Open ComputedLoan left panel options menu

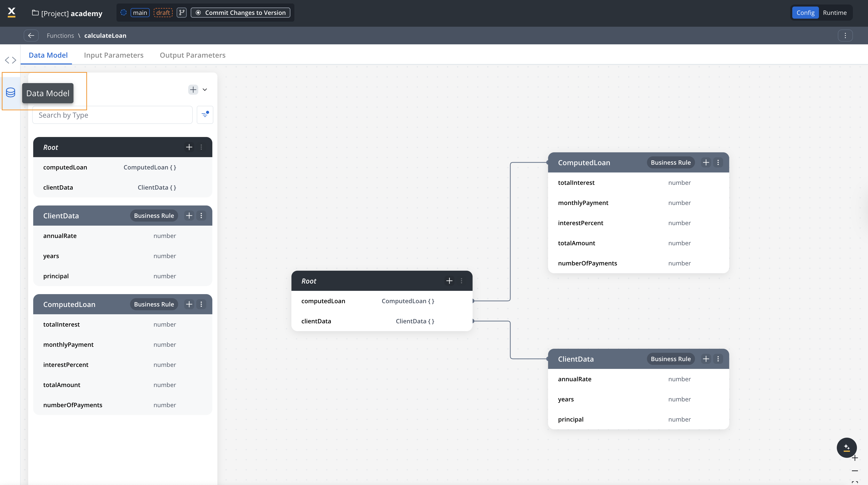[201, 304]
